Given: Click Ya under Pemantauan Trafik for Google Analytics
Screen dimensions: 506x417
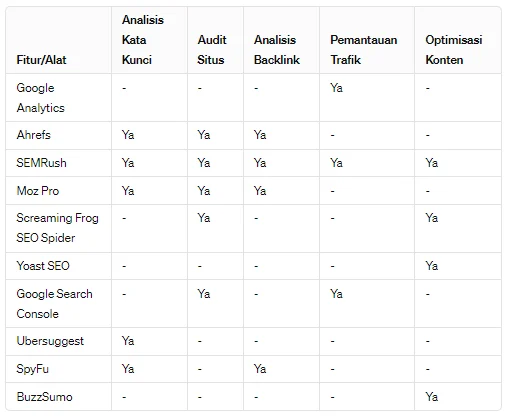Looking at the screenshot, I should pos(336,88).
